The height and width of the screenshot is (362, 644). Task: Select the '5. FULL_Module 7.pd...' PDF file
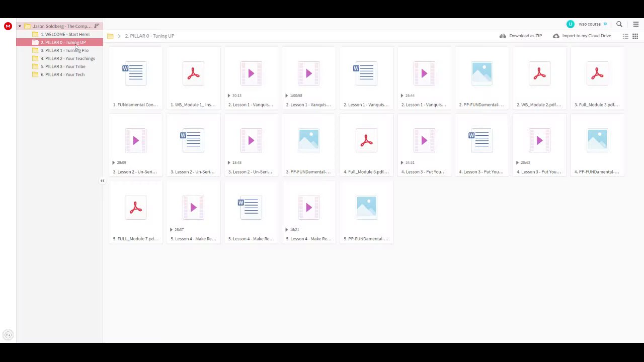coord(135,213)
